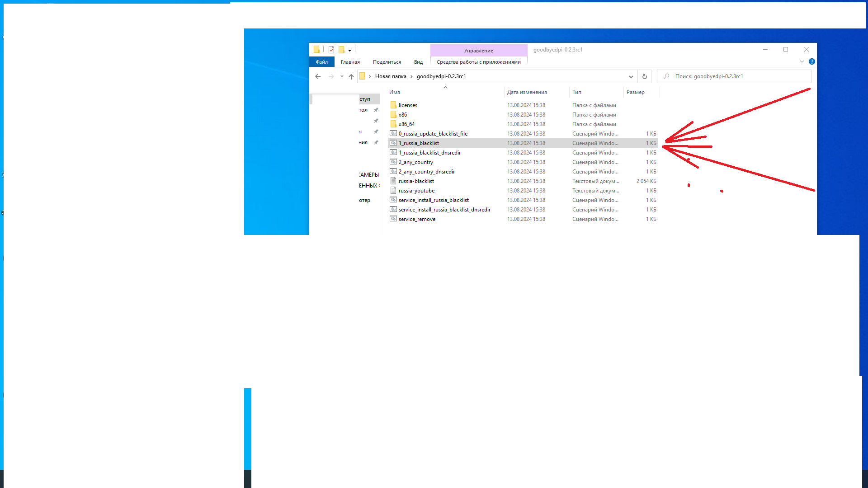Open the address bar history dropdown

(x=631, y=76)
